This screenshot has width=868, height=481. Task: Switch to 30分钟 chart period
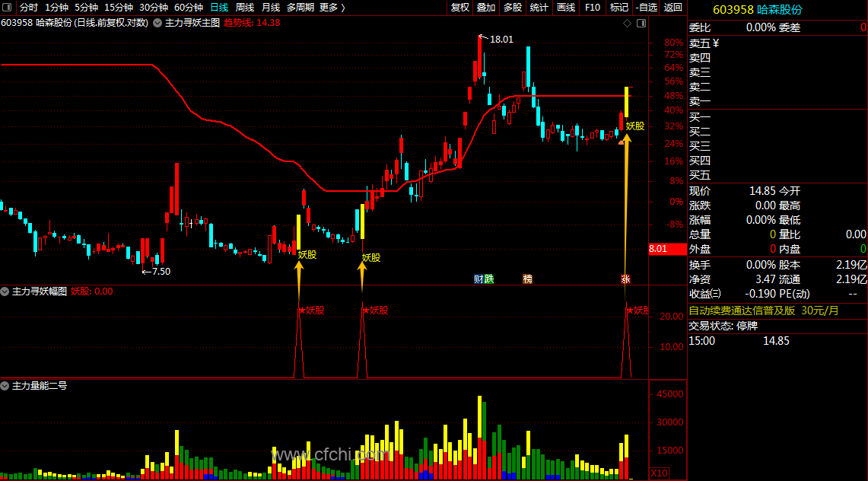pos(154,7)
